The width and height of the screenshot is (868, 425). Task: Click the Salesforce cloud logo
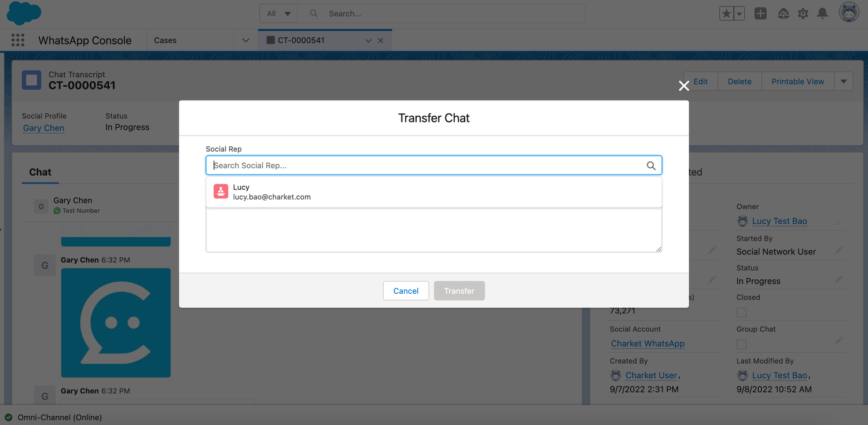click(x=24, y=13)
